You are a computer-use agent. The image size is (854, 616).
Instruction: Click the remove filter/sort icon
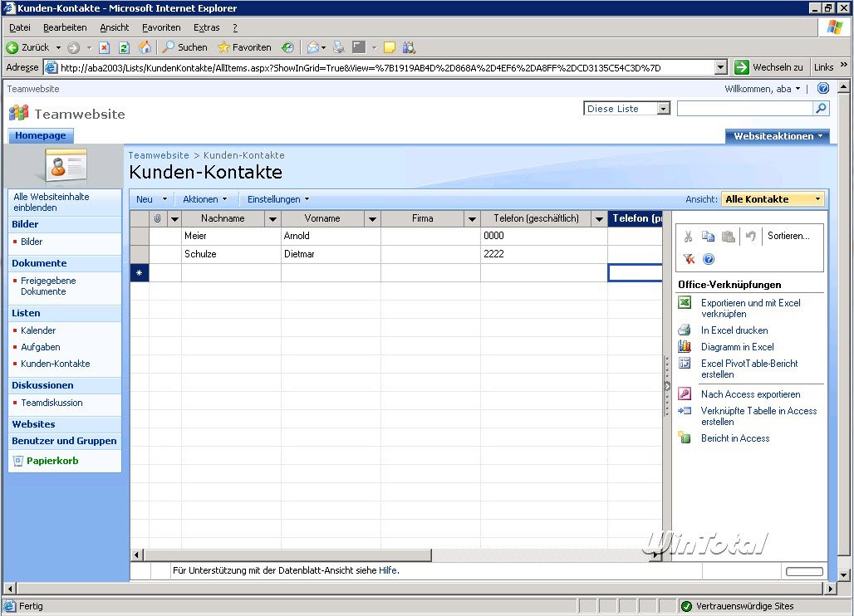[689, 259]
